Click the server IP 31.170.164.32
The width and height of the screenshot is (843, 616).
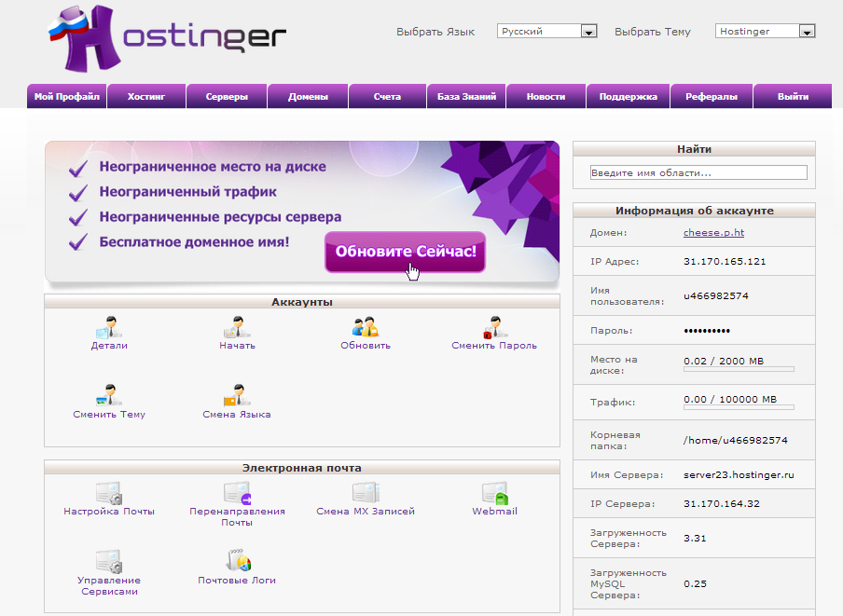(722, 504)
